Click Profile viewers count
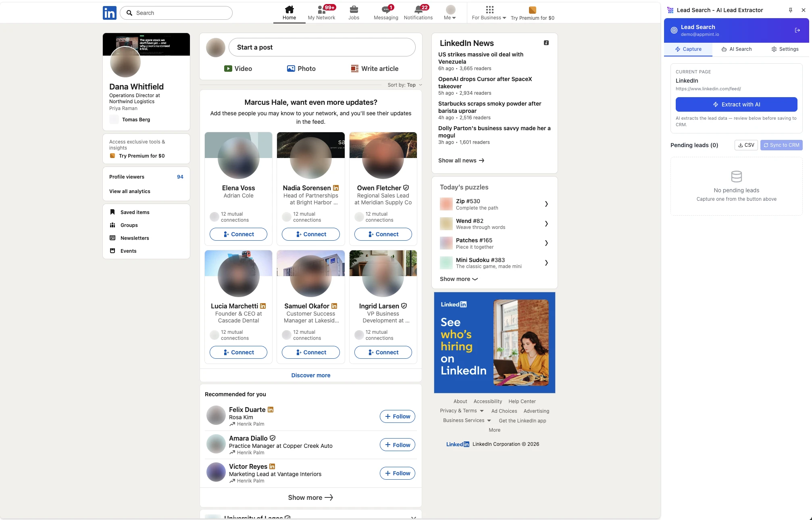 coord(180,177)
